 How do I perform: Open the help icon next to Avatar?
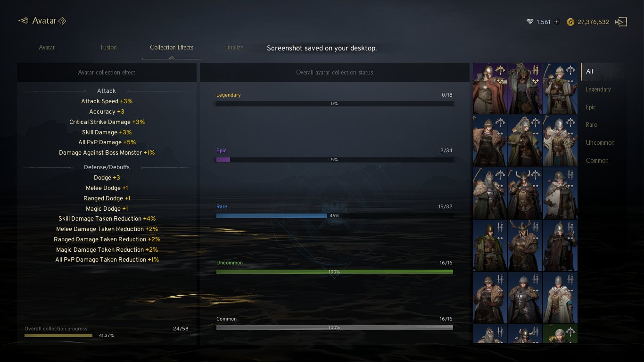(x=62, y=21)
